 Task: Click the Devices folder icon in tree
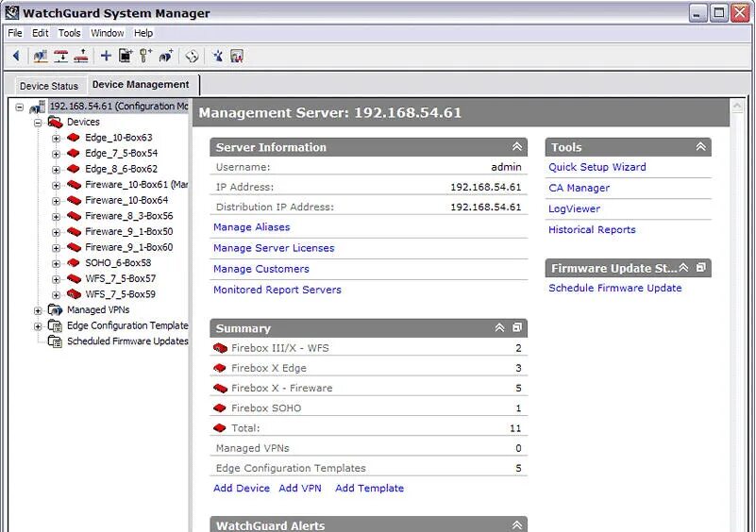pyautogui.click(x=56, y=123)
